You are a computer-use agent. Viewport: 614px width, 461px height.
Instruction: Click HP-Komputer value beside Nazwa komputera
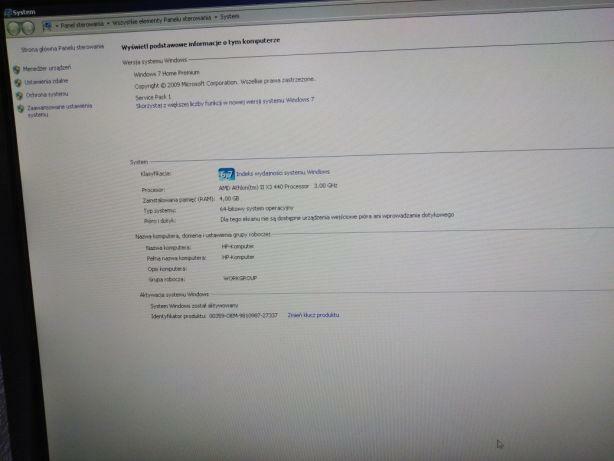click(238, 246)
